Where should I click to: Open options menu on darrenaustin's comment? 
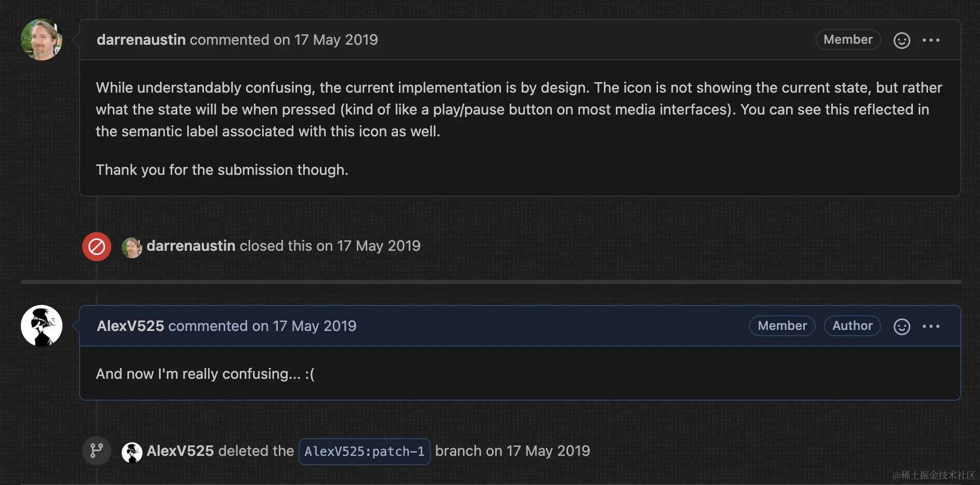(931, 40)
